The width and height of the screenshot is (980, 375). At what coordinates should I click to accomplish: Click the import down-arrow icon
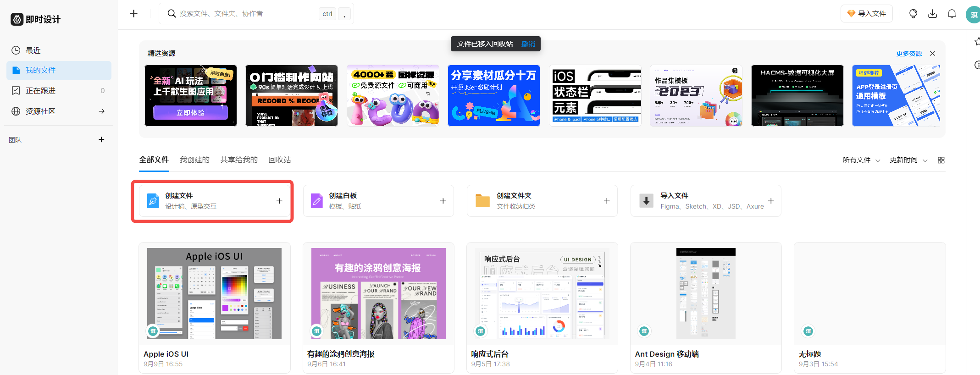646,201
